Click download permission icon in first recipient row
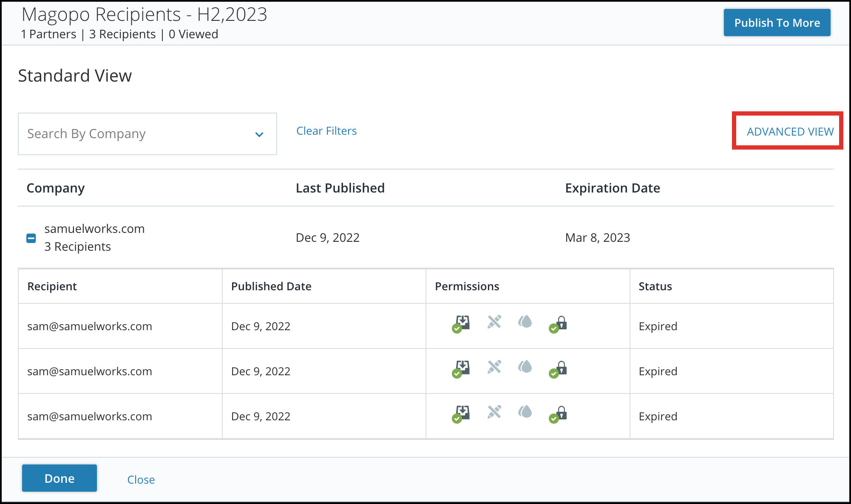This screenshot has width=851, height=504. coord(461,324)
